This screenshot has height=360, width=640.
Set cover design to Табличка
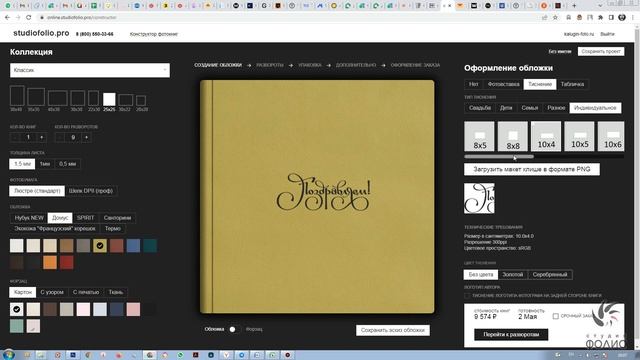(x=572, y=84)
